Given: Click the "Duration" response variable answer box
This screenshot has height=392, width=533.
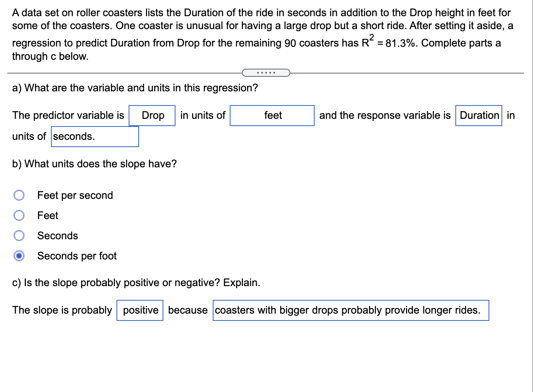Looking at the screenshot, I should click(478, 116).
